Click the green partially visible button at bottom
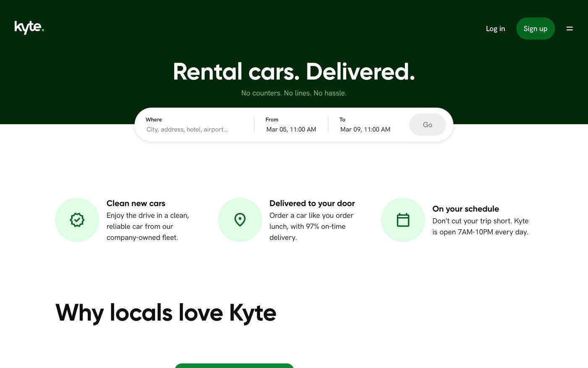 234,366
